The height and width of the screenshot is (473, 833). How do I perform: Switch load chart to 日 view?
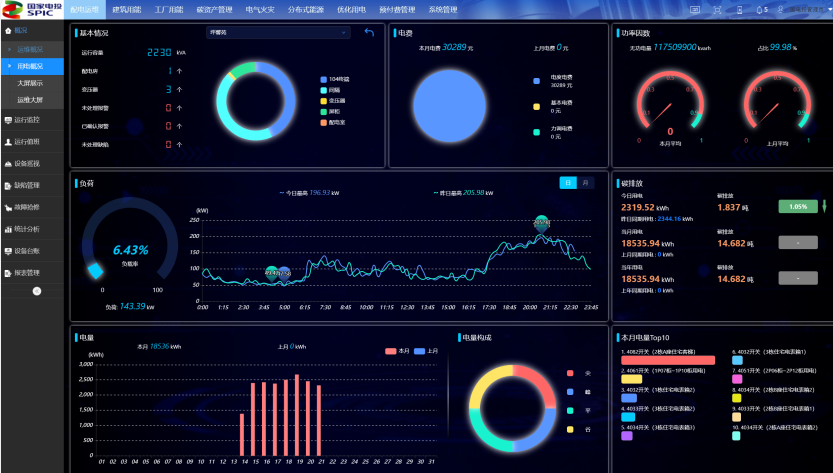click(x=569, y=183)
